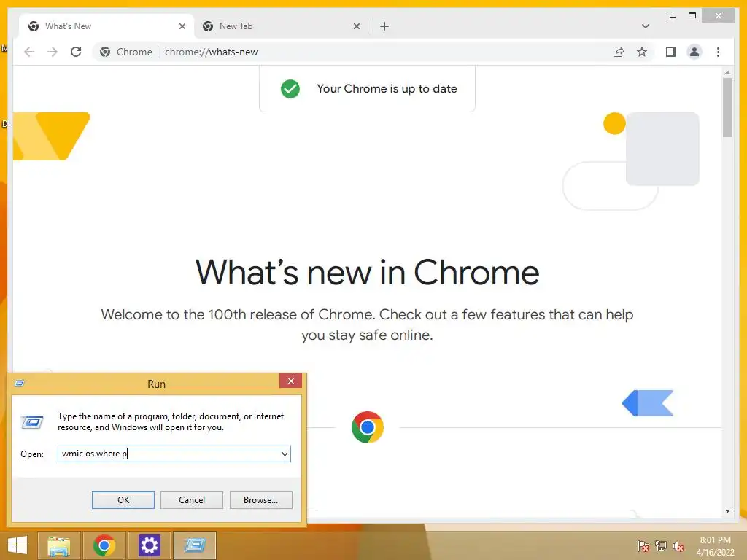Viewport: 747px width, 560px height.
Task: Close the Run dialog with X
Action: coord(290,381)
